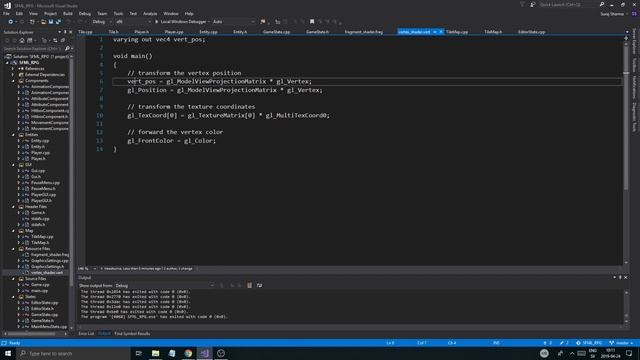640x360 pixels.
Task: Click the Home icon in Solution Explorer toolbar
Action: click(22, 40)
